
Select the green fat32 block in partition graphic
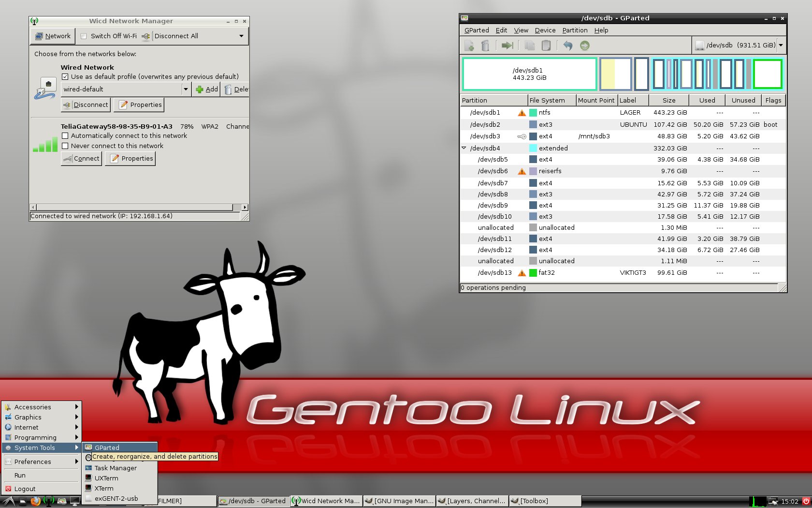click(x=768, y=74)
